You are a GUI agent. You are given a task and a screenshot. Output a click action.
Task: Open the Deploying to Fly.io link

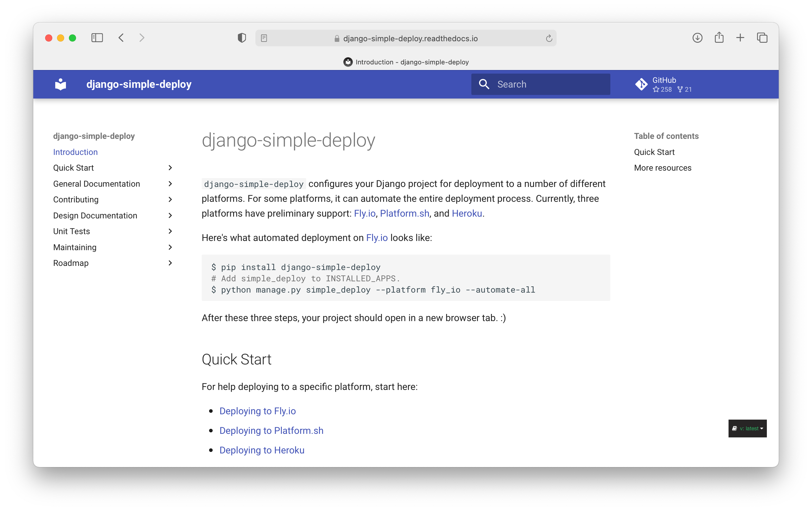(257, 411)
